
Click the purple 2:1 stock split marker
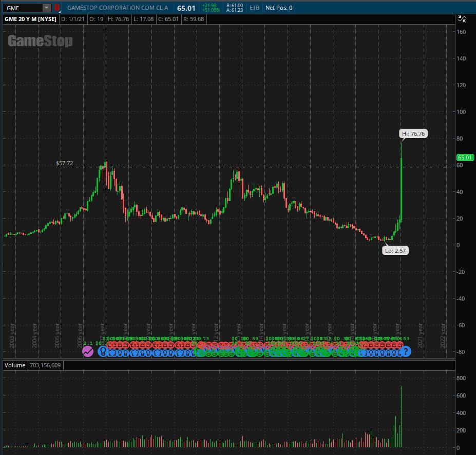pyautogui.click(x=88, y=351)
